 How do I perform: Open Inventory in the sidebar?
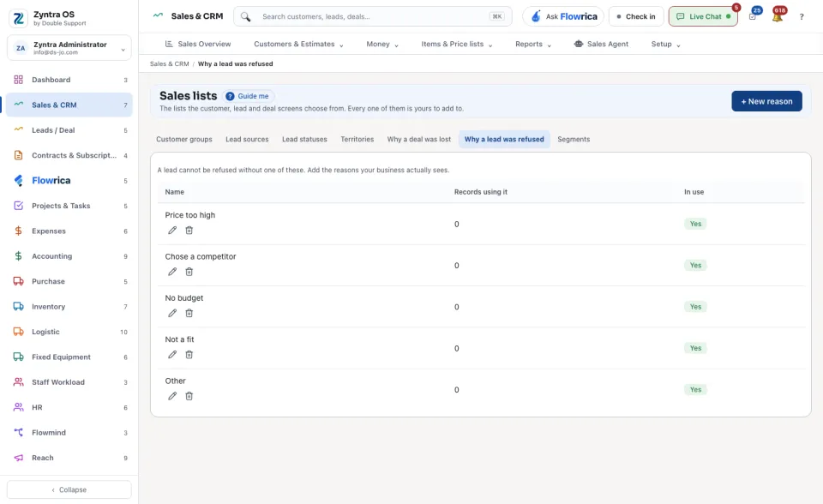point(69,307)
